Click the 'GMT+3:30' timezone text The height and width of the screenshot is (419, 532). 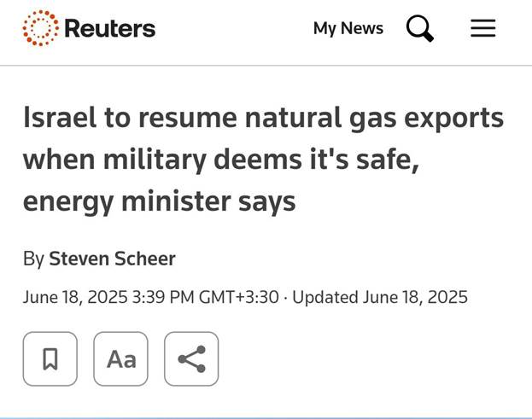(238, 298)
